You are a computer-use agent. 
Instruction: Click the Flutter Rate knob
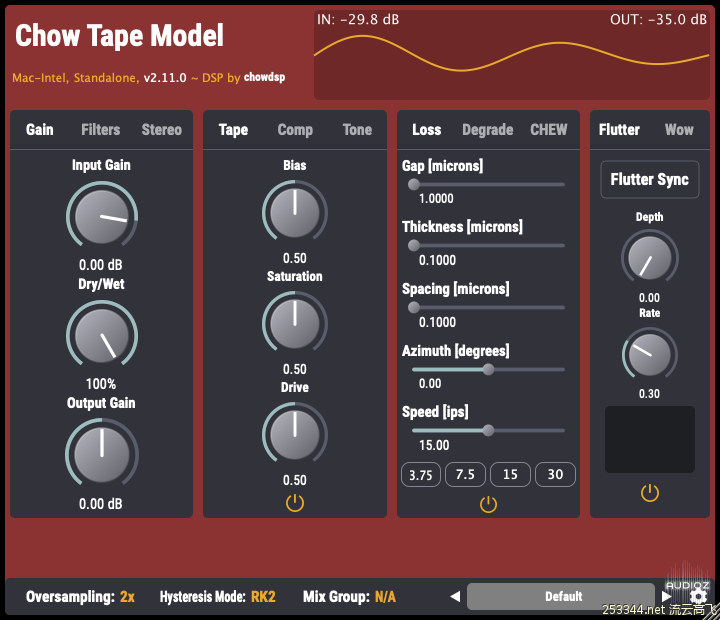click(650, 355)
